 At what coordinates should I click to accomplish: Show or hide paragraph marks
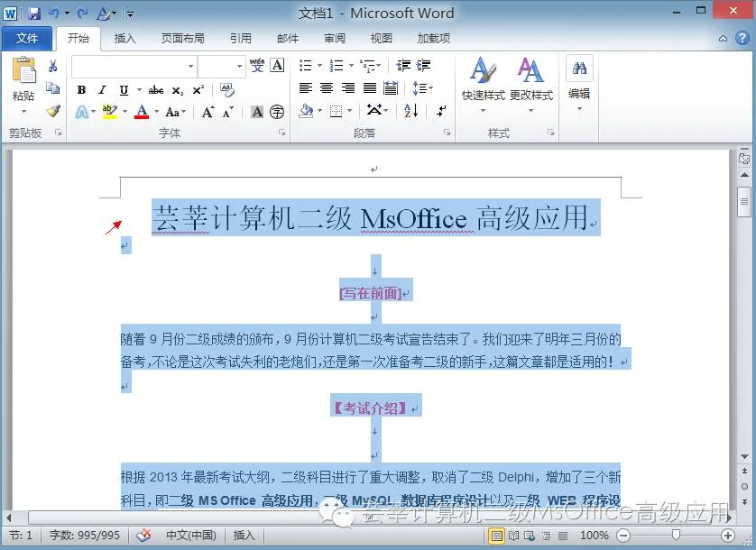pyautogui.click(x=441, y=111)
